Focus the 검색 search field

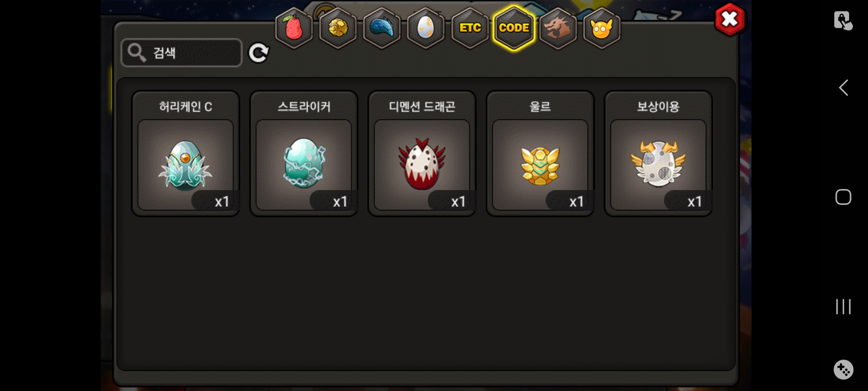182,53
